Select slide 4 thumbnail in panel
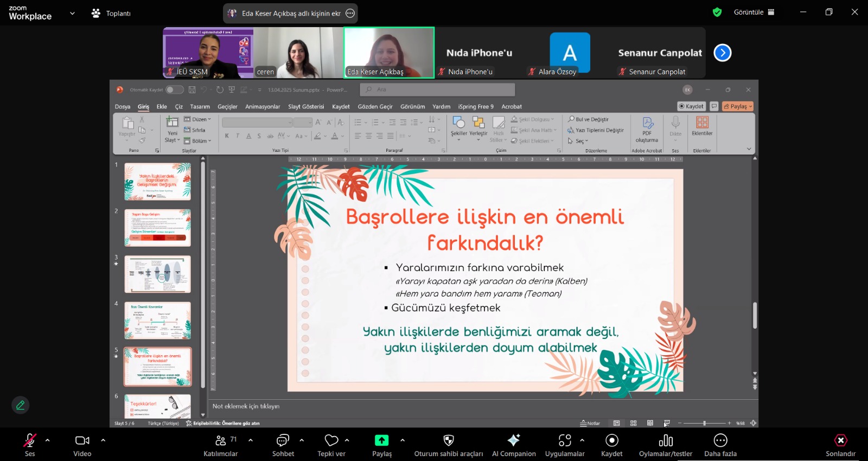This screenshot has height=461, width=868. coord(157,321)
